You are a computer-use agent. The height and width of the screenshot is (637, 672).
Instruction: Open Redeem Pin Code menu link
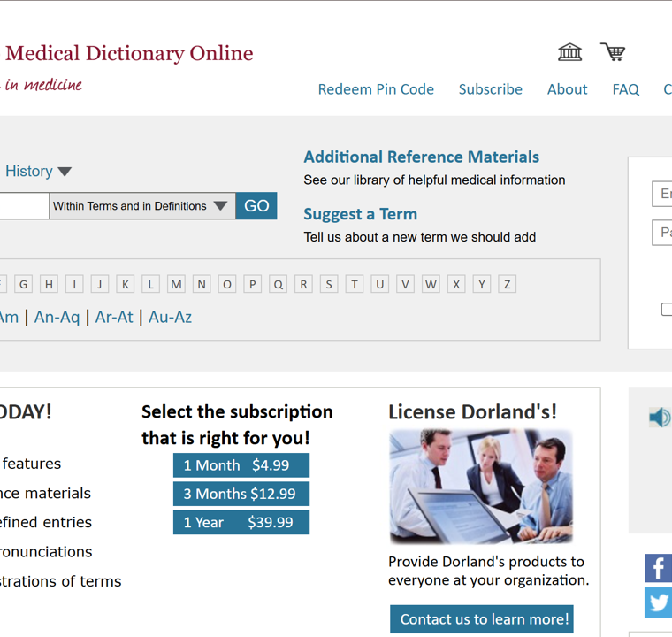coord(376,89)
